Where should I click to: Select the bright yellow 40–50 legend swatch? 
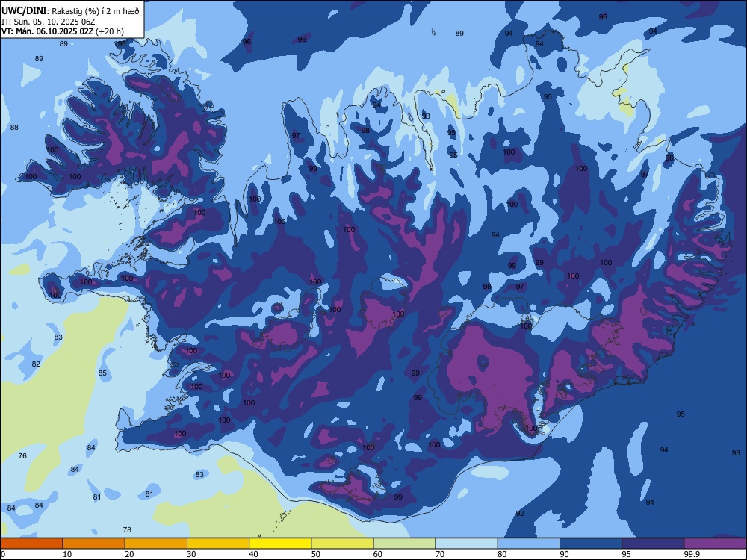coord(280,544)
